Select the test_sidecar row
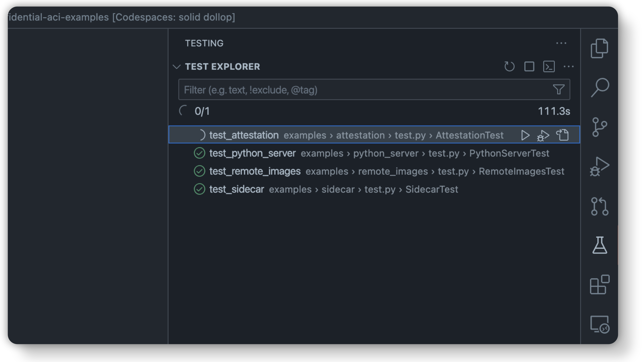The width and height of the screenshot is (644, 362). pyautogui.click(x=374, y=189)
